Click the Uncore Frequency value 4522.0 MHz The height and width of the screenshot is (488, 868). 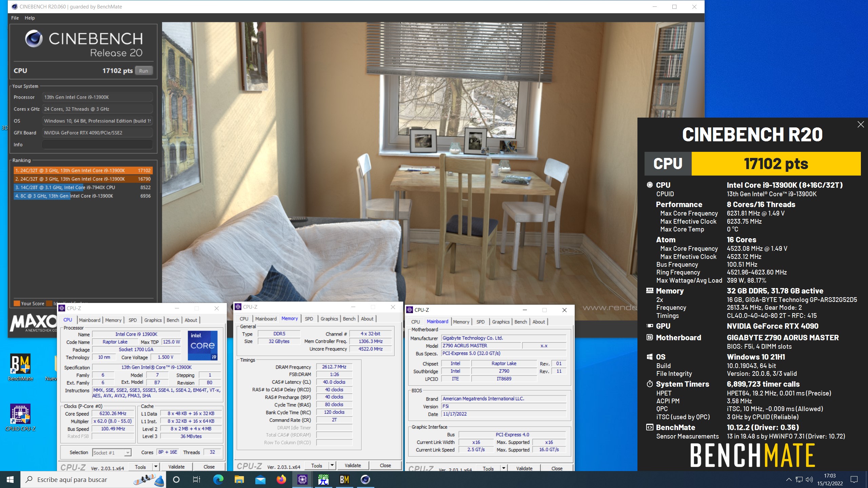[371, 349]
